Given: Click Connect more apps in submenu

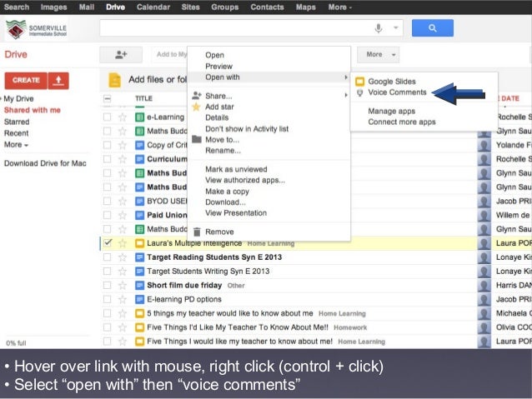Looking at the screenshot, I should click(402, 122).
